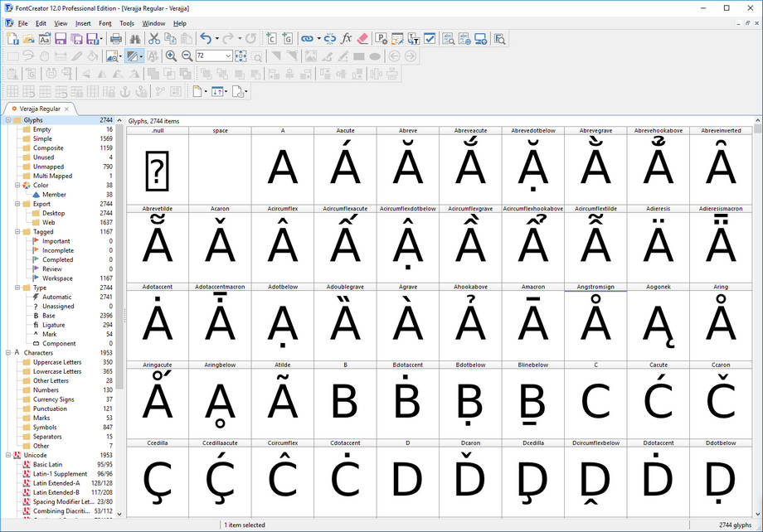The width and height of the screenshot is (763, 532).
Task: Collapse the Export category node
Action: click(17, 204)
